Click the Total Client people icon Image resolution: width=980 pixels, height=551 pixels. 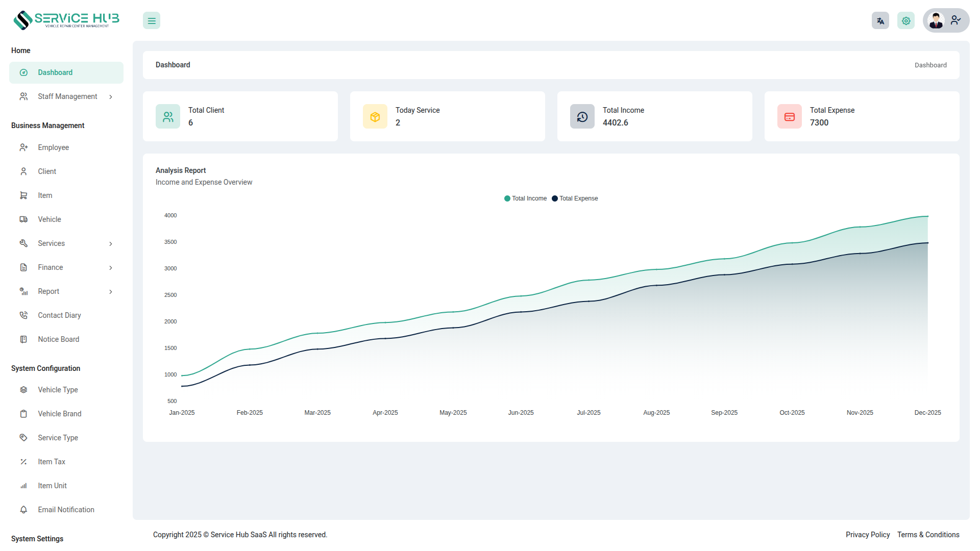point(168,117)
